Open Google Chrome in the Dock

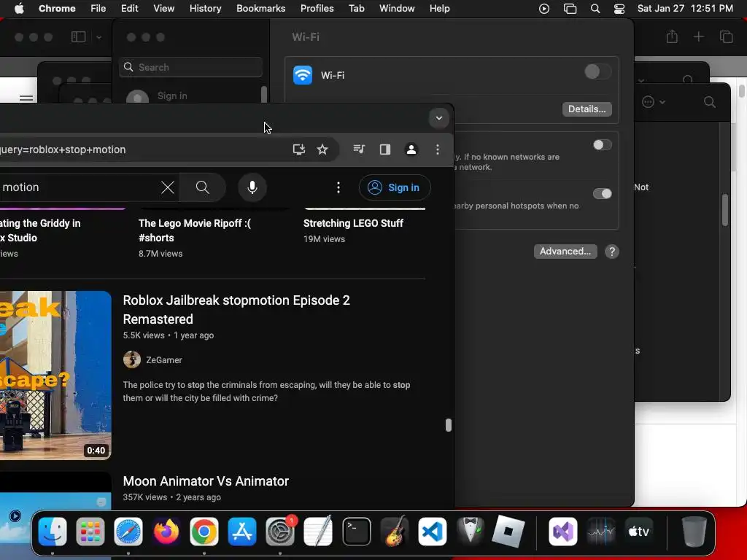(204, 532)
